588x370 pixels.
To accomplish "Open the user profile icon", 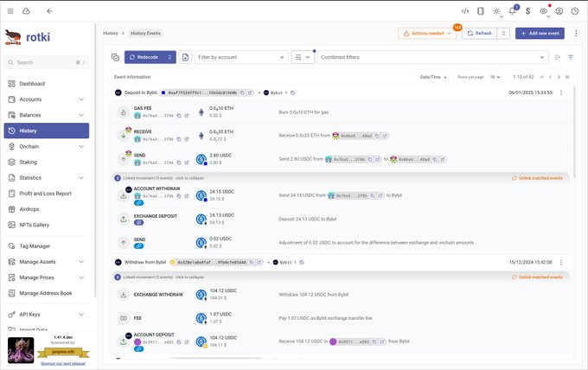I will (559, 11).
